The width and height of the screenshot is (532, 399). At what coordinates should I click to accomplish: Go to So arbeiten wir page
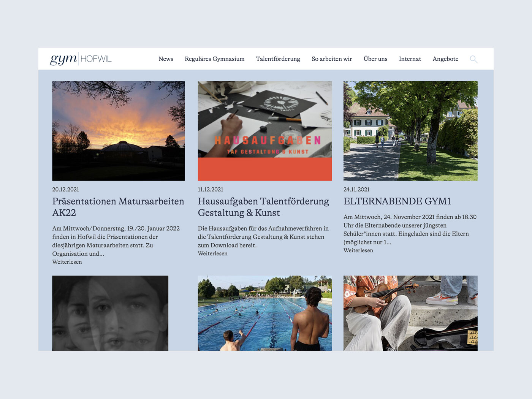click(332, 59)
